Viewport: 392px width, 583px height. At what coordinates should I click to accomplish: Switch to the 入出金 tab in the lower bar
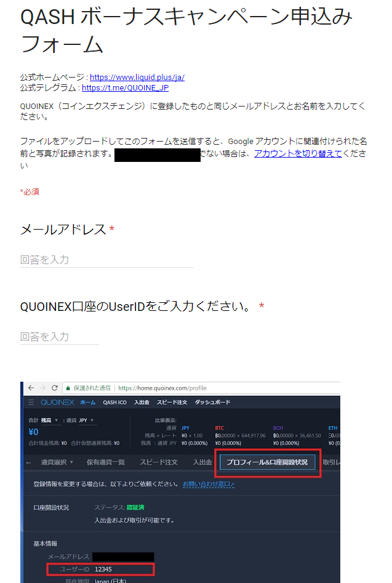click(x=202, y=462)
